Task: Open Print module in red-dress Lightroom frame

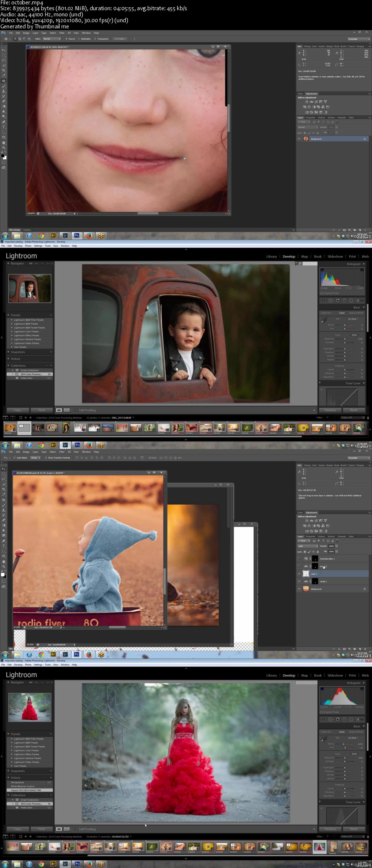Action: (352, 675)
